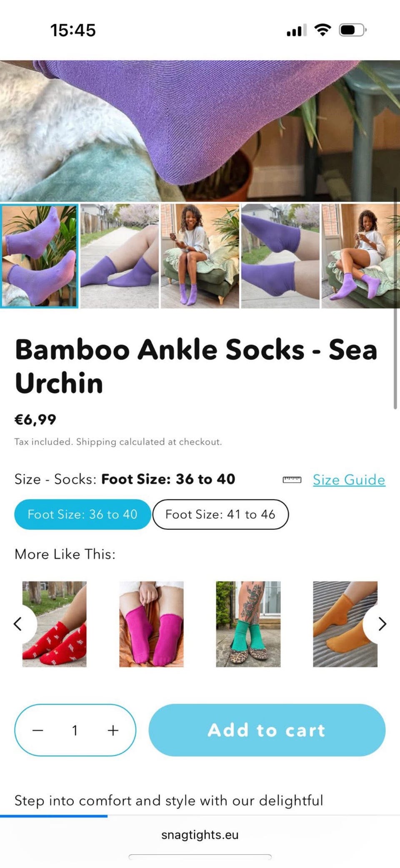Show next More Like This products arrow
Screen dimensions: 400x868
(x=382, y=624)
